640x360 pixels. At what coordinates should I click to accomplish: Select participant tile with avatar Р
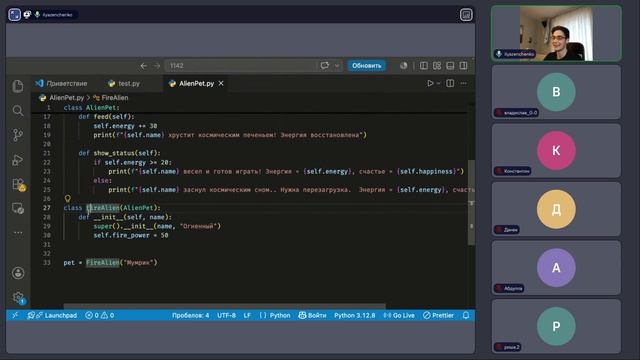(x=556, y=326)
